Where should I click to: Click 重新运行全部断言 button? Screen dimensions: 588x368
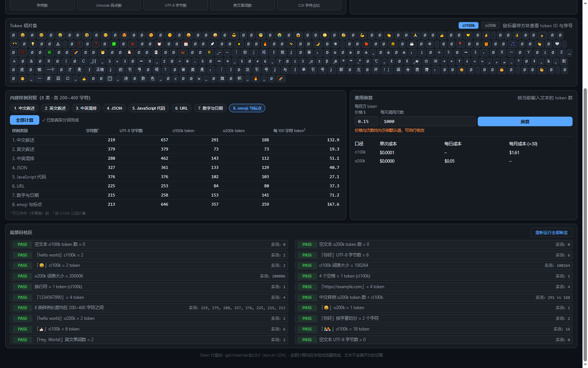tap(551, 233)
